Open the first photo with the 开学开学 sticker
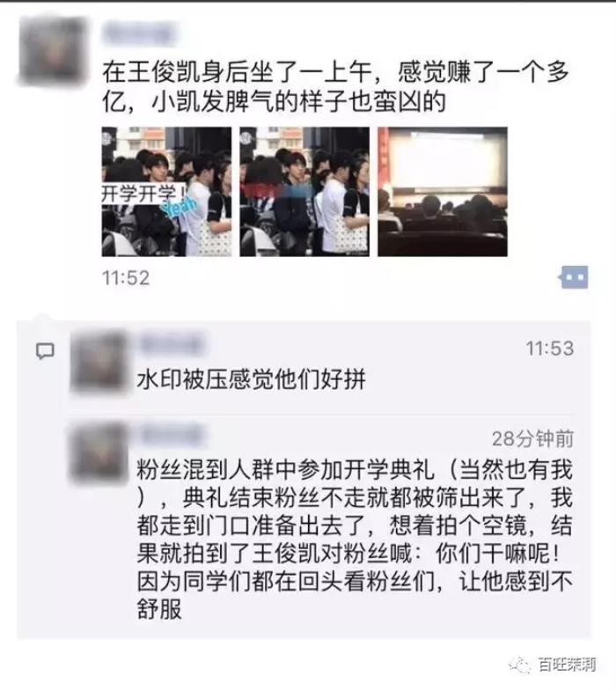The height and width of the screenshot is (691, 616). click(x=166, y=192)
